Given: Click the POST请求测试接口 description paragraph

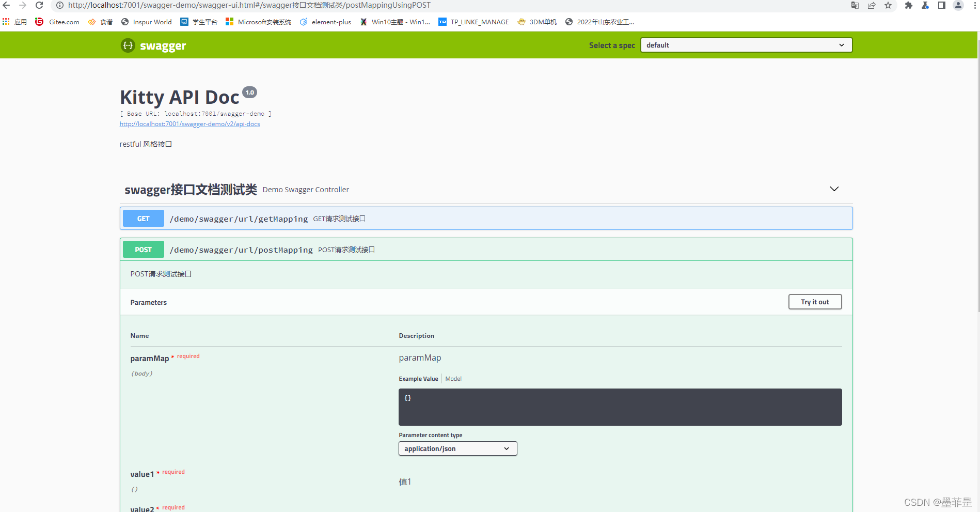Looking at the screenshot, I should (161, 274).
